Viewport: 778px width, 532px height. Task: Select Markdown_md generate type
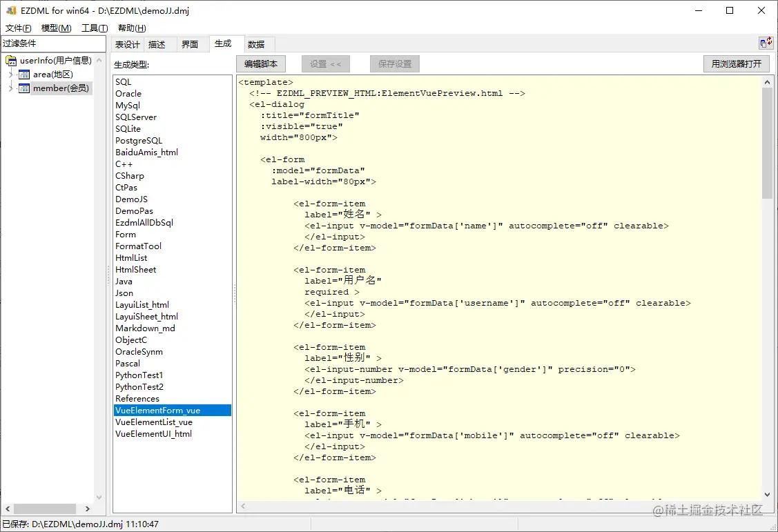(172, 328)
